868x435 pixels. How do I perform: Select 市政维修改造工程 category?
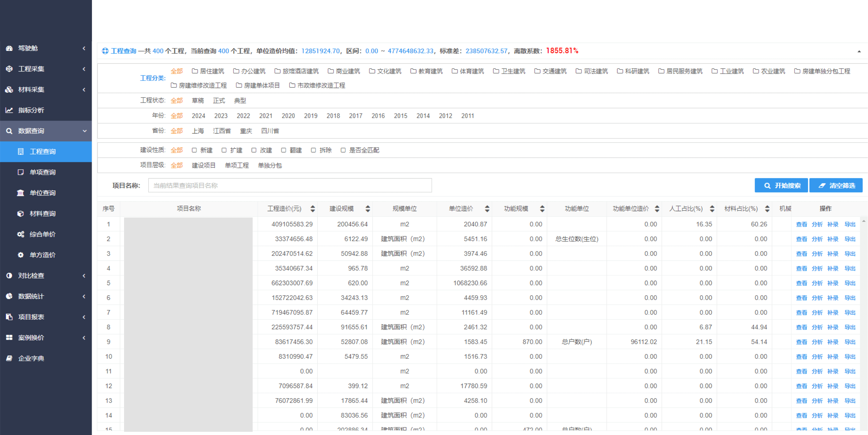coord(317,85)
